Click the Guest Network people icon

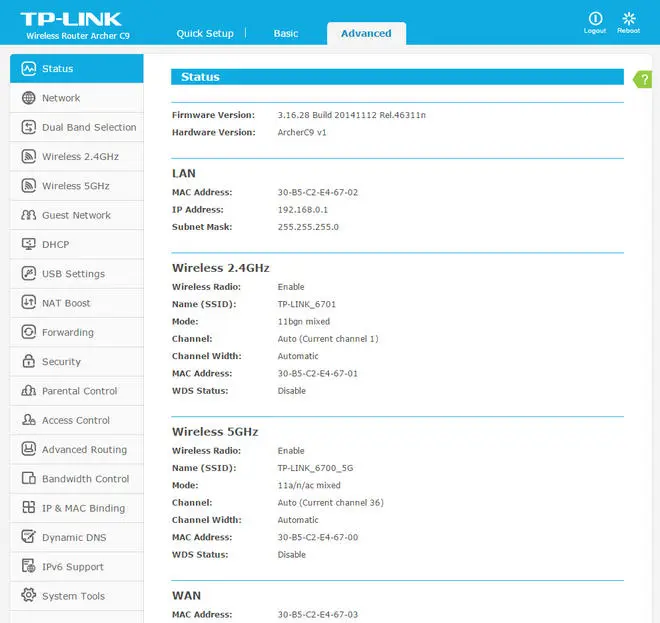28,215
